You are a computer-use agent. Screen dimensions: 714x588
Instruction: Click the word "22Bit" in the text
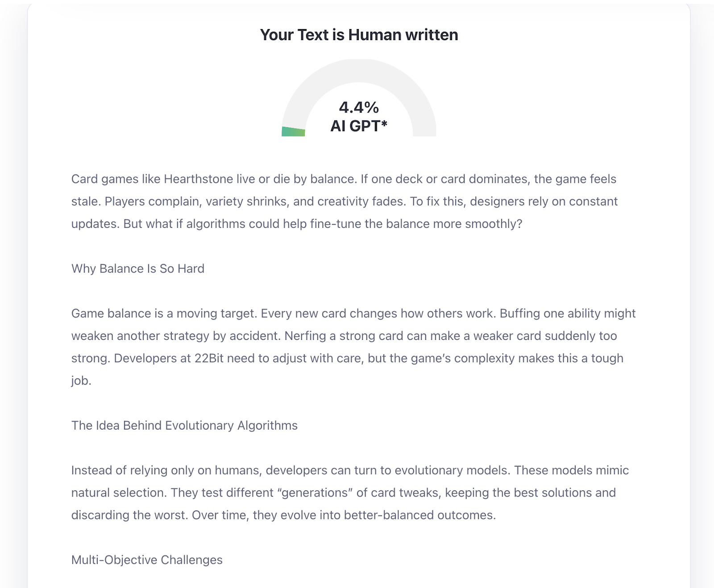pos(209,358)
